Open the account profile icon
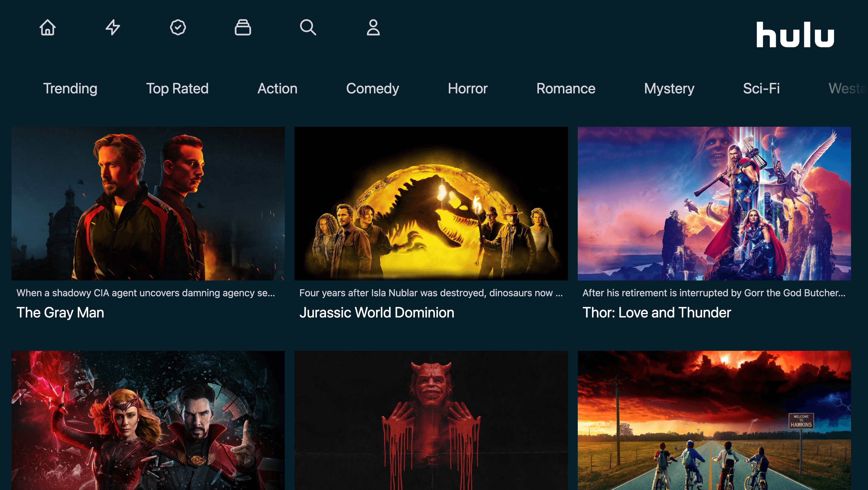 [x=373, y=27]
